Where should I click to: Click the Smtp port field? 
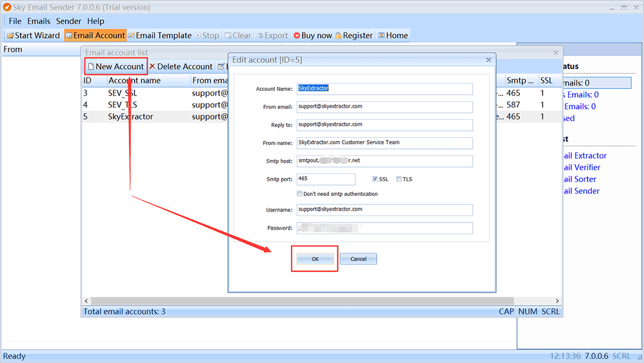[325, 179]
